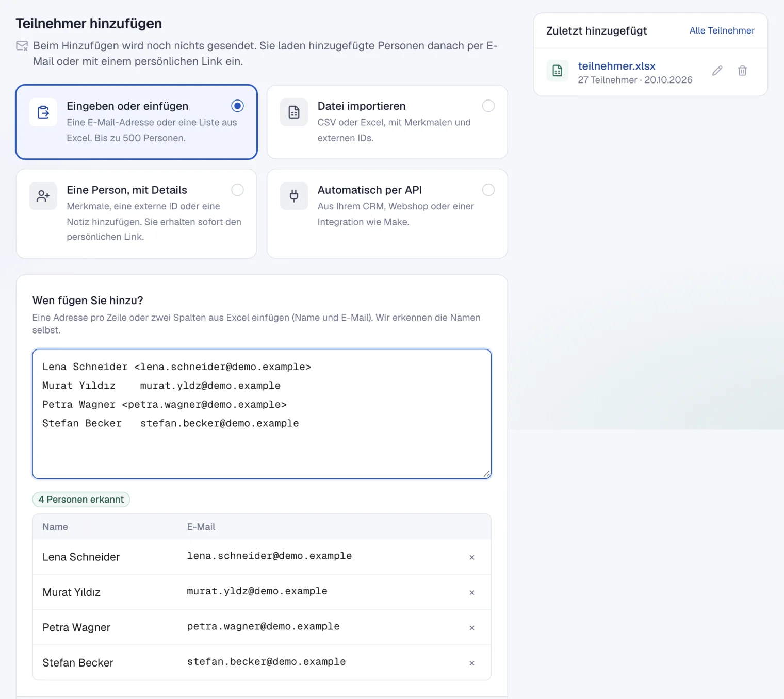Click the pencil edit icon for teilnehmer.xlsx
Image resolution: width=784 pixels, height=699 pixels.
coord(717,71)
